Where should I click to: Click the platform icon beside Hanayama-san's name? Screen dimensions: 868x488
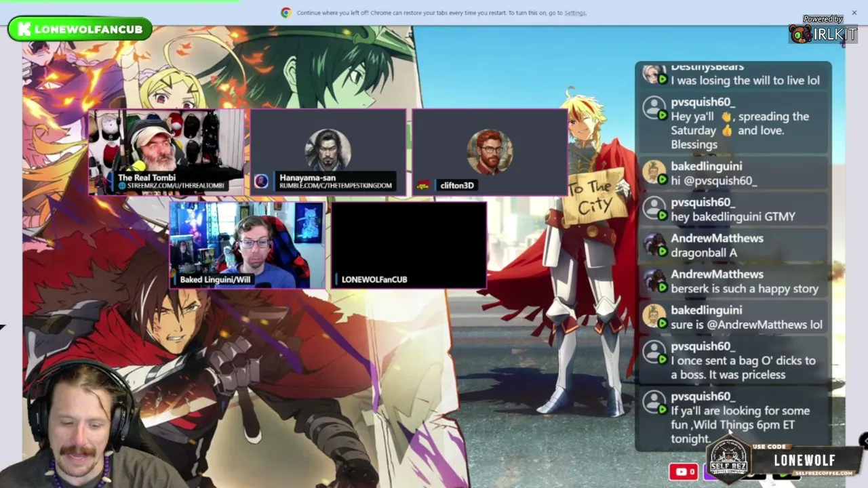(261, 182)
